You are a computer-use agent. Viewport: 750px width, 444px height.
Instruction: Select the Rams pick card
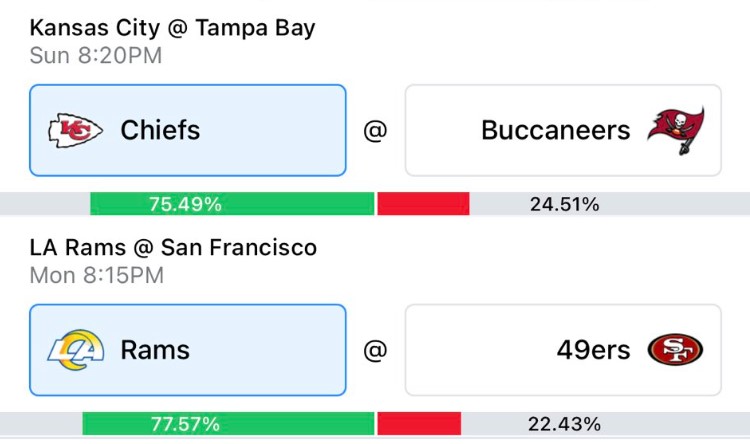[x=188, y=350]
